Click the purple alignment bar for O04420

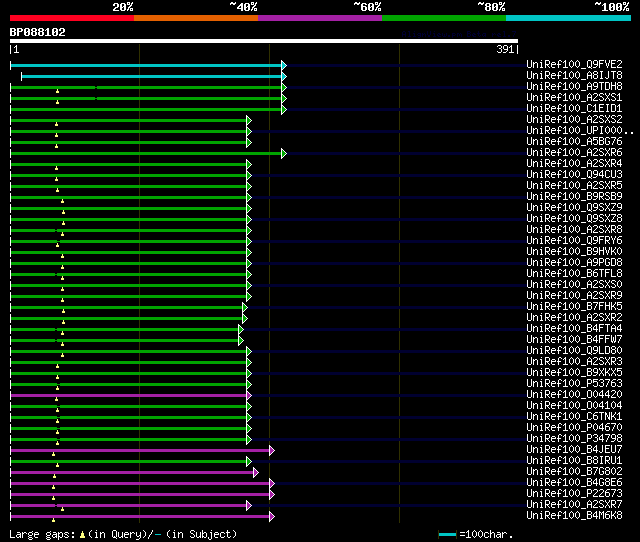click(x=129, y=395)
